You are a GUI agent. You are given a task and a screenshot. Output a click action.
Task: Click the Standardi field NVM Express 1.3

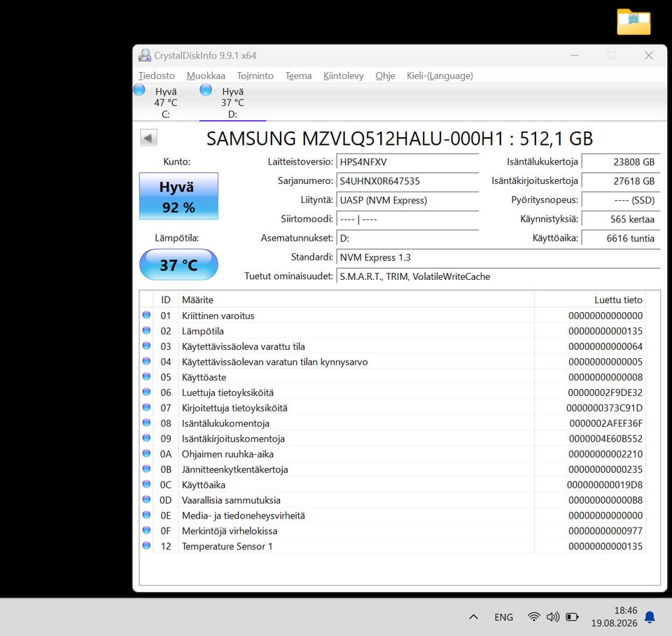[x=498, y=257]
